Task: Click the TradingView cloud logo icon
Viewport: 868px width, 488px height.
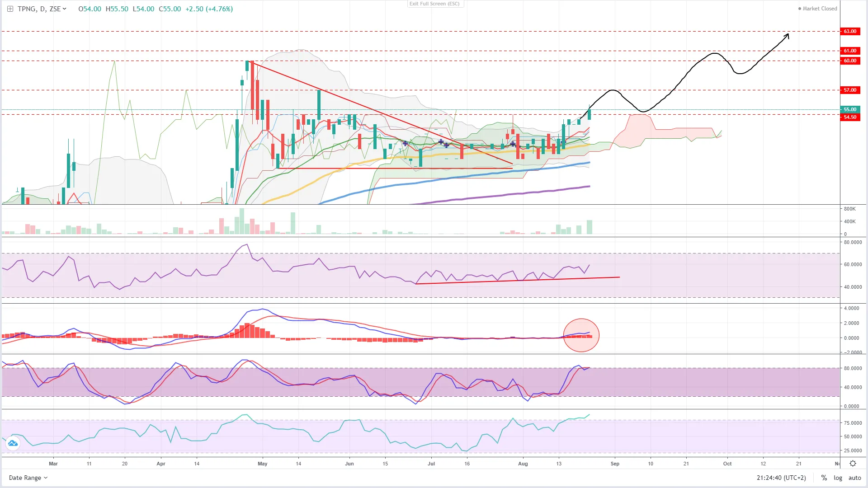Action: pyautogui.click(x=13, y=443)
